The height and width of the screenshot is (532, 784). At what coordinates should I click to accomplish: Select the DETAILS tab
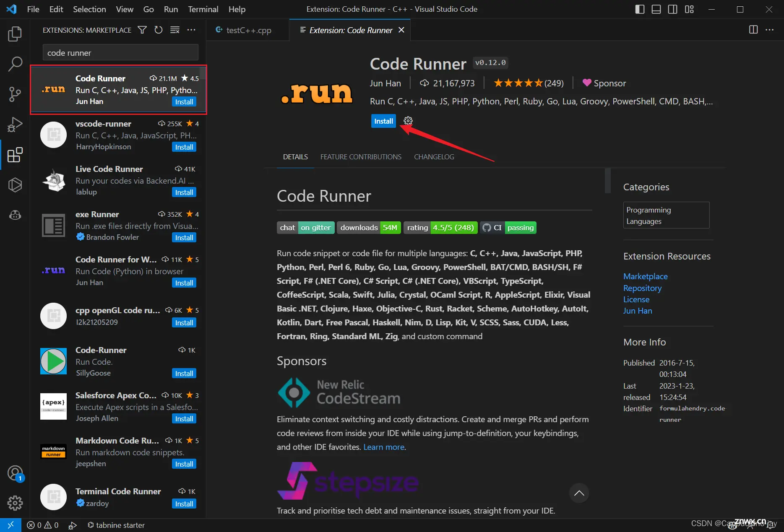coord(295,157)
